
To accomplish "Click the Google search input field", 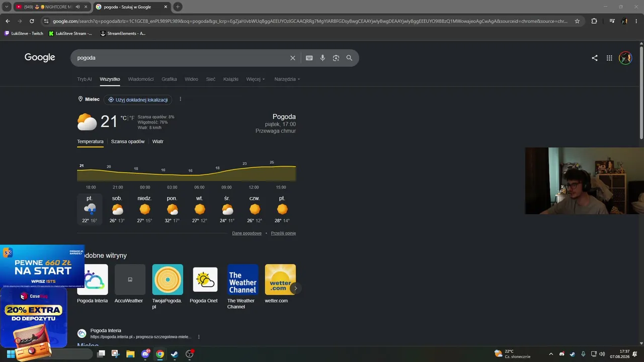I will pos(181,58).
